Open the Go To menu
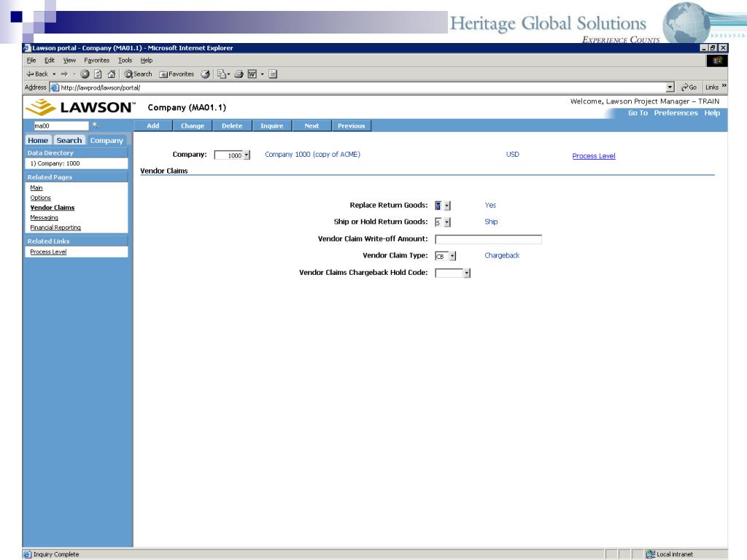The image size is (747, 560). click(638, 113)
